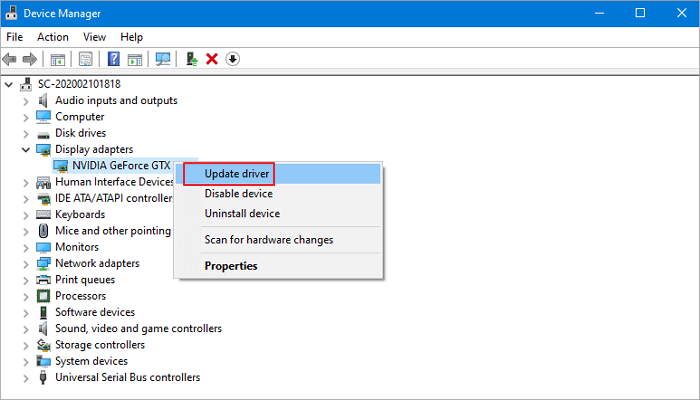The width and height of the screenshot is (700, 400).
Task: Choose Update driver in context menu
Action: 278,174
